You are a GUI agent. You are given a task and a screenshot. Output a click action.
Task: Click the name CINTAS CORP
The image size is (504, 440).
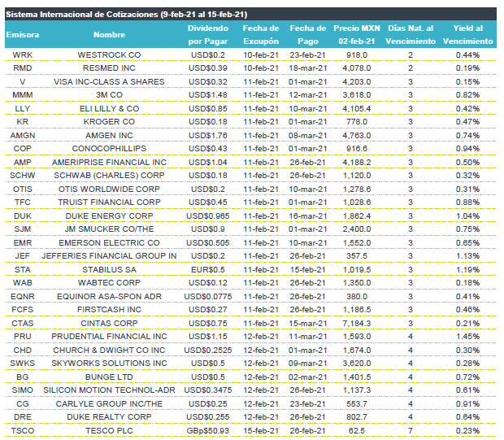pyautogui.click(x=109, y=324)
